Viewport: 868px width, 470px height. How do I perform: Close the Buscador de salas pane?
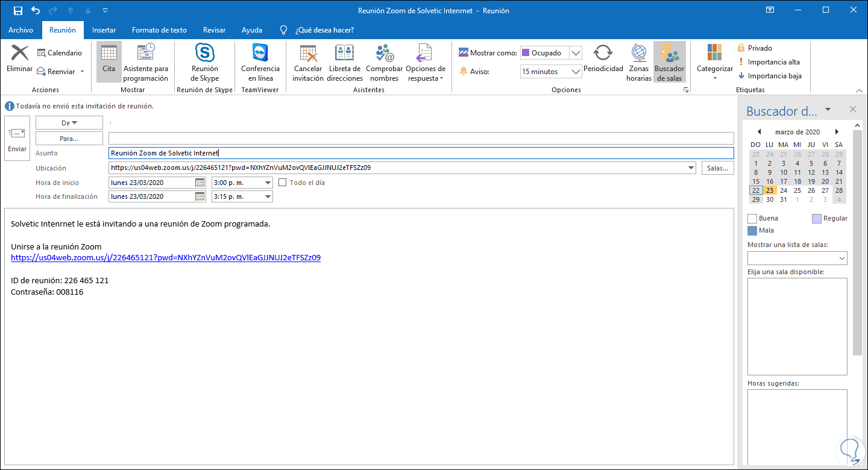pos(853,110)
